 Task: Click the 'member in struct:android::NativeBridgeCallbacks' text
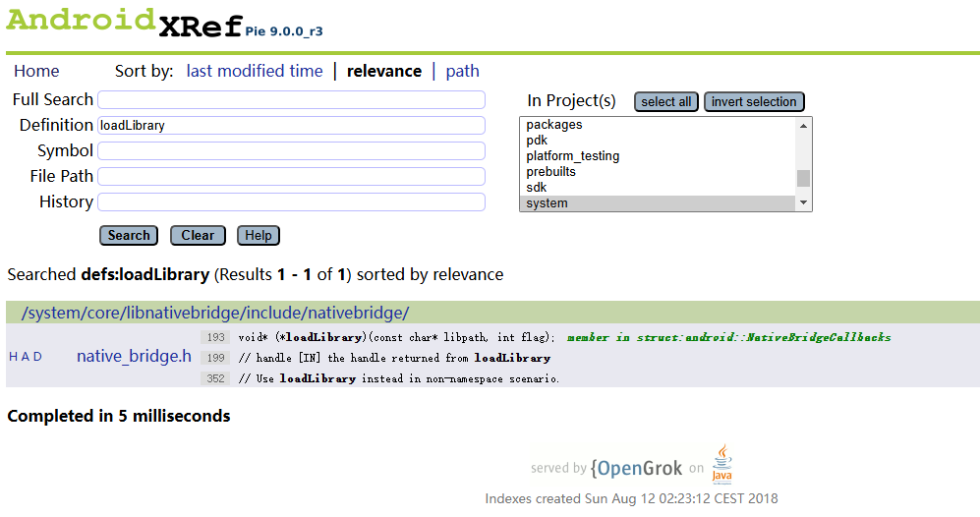coord(728,337)
